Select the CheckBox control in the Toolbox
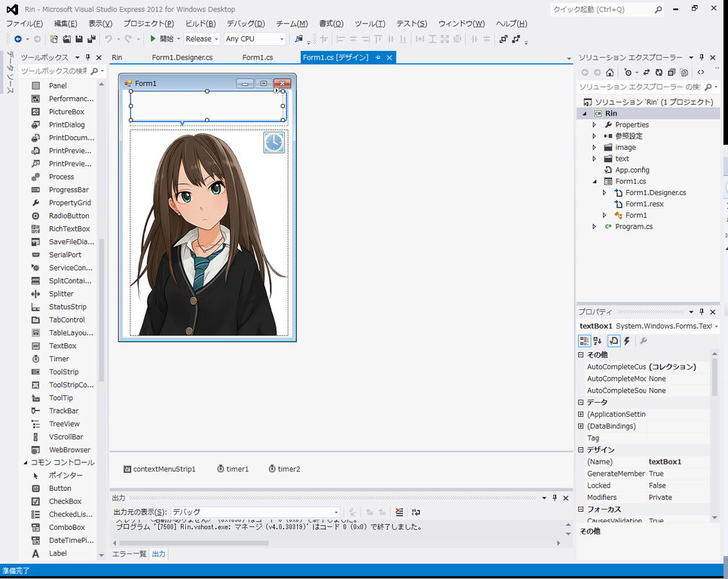 tap(65, 501)
